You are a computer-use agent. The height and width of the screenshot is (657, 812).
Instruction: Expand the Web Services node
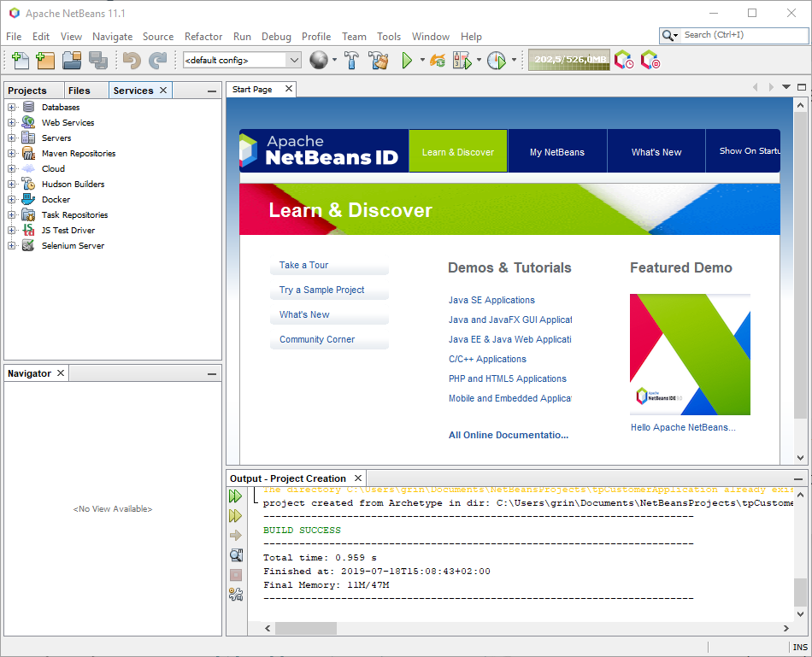[11, 123]
